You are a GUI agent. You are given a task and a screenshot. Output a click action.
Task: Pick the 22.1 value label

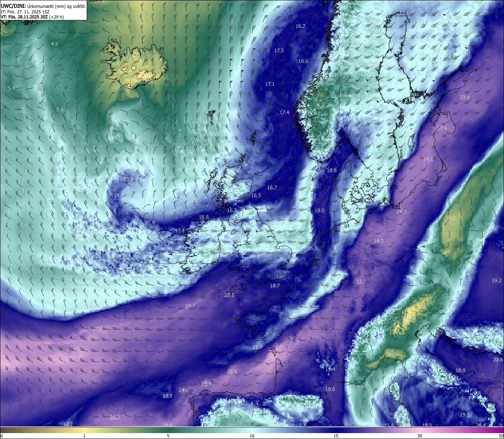(x=229, y=295)
